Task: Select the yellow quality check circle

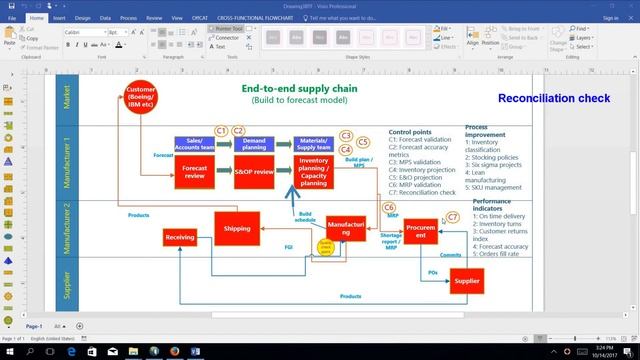Action: pos(326,247)
